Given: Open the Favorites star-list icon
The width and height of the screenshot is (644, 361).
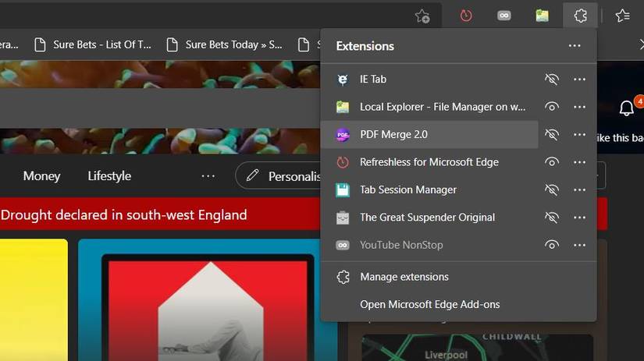Looking at the screenshot, I should coord(623,16).
